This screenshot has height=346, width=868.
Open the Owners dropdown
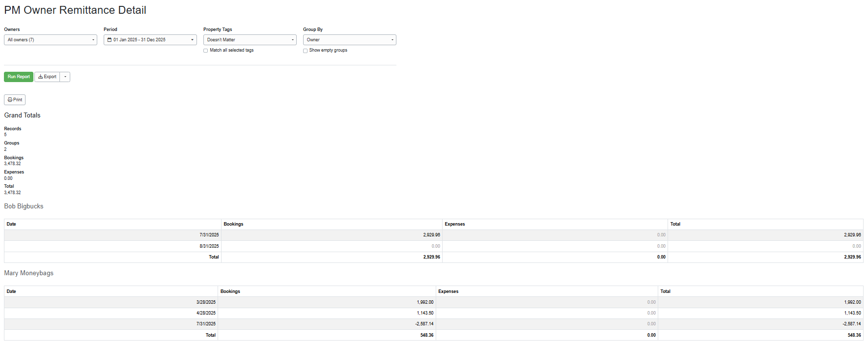tap(51, 40)
